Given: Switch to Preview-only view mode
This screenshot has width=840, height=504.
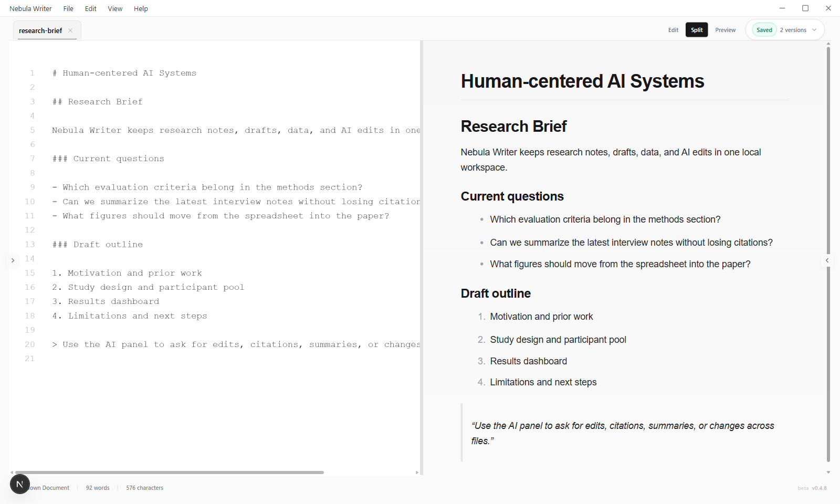Looking at the screenshot, I should pos(725,30).
